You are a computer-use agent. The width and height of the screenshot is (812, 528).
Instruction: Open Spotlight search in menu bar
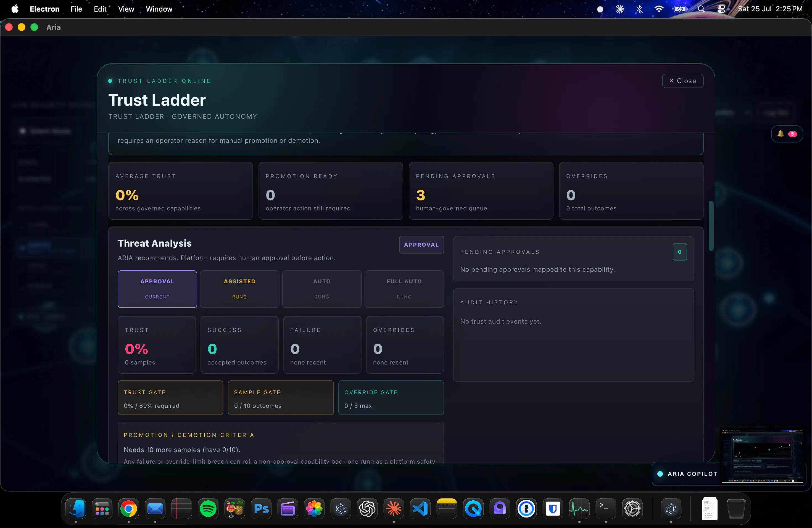(x=701, y=9)
